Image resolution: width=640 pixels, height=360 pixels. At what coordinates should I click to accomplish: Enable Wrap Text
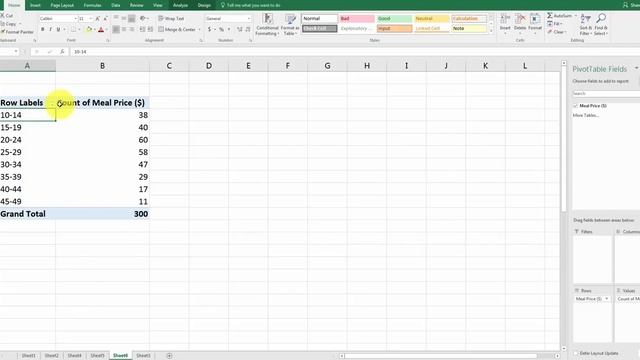click(171, 19)
